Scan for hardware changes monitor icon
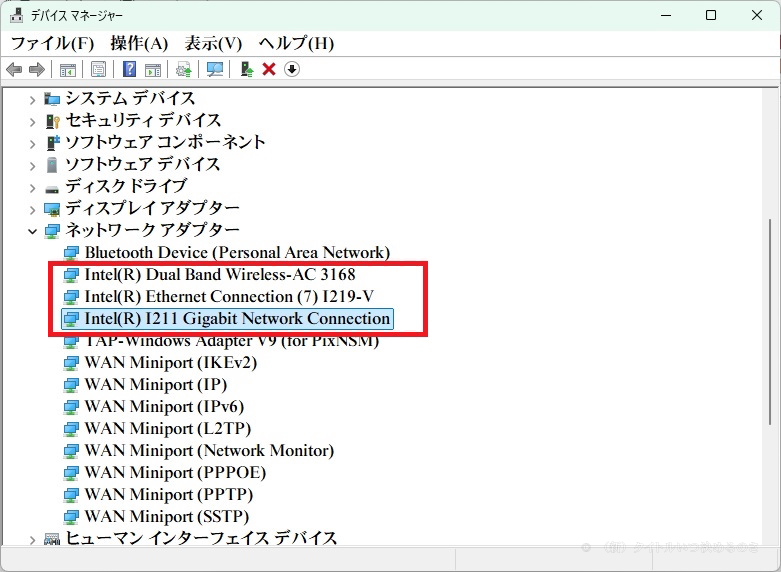Image resolution: width=781 pixels, height=572 pixels. point(215,69)
